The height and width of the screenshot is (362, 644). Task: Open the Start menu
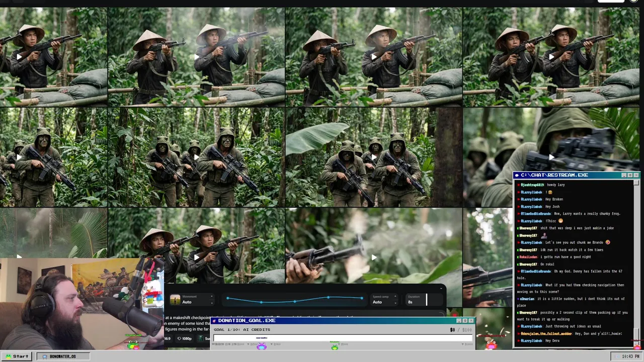click(17, 356)
